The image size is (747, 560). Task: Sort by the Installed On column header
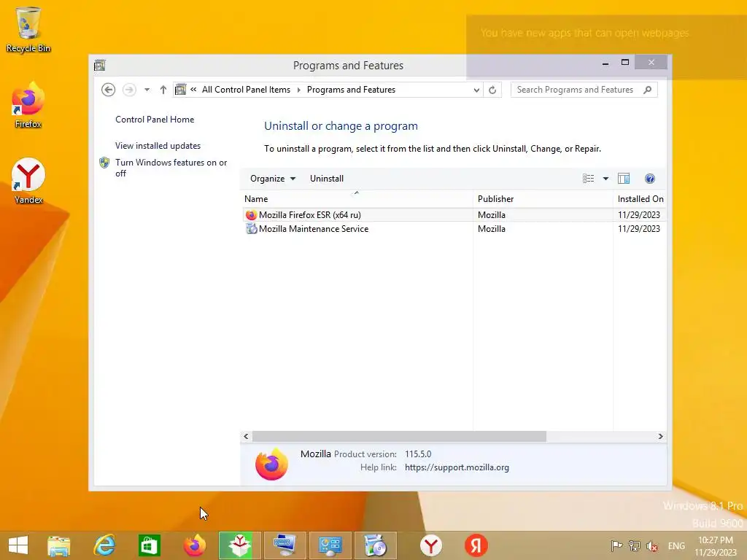640,198
